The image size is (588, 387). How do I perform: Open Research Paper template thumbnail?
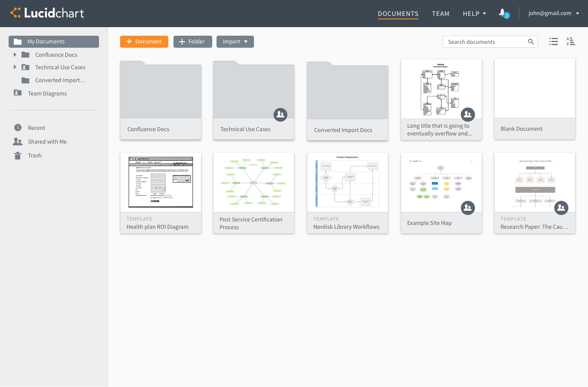coord(535,182)
